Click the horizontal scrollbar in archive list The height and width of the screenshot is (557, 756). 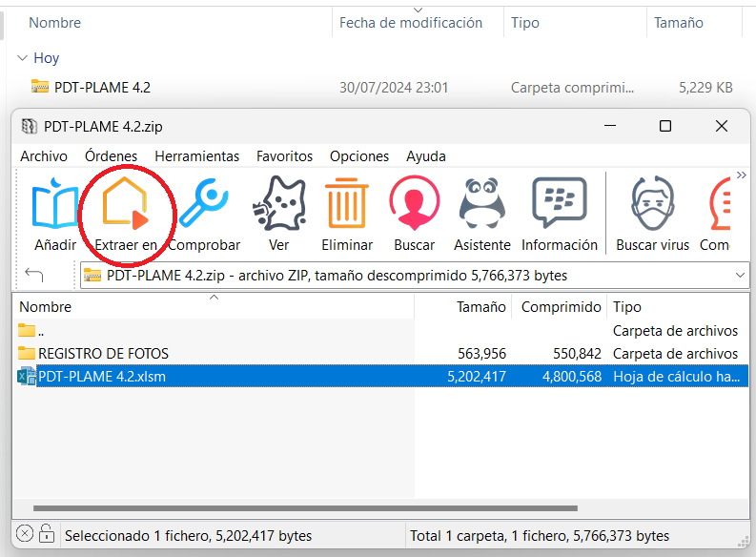click(305, 507)
